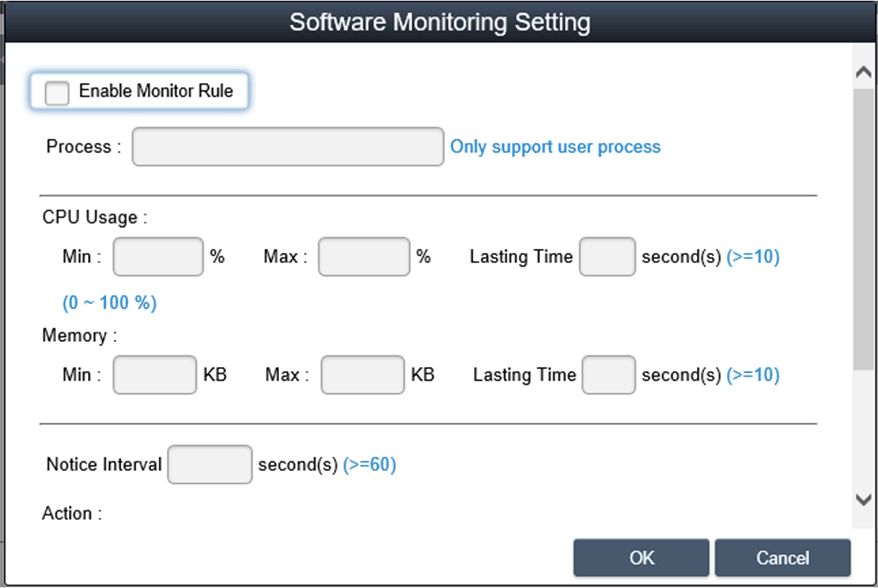The height and width of the screenshot is (588, 878).
Task: Click the Enable Monitor Rule label
Action: (x=156, y=91)
